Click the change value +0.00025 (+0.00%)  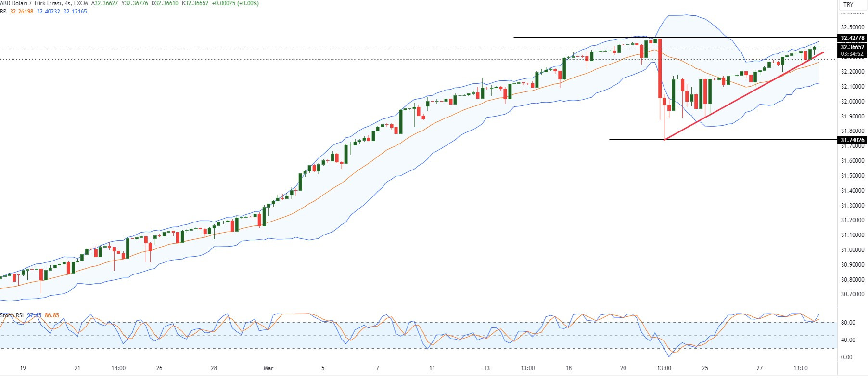[235, 3]
